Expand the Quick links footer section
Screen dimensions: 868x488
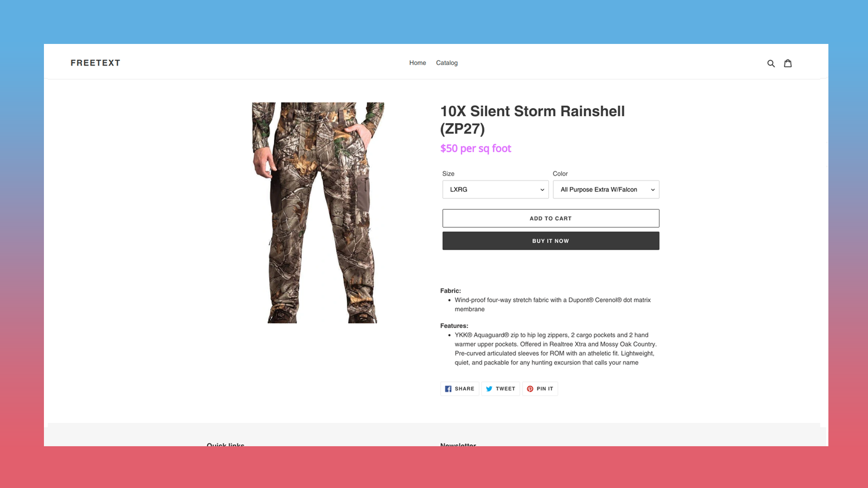[x=225, y=445]
